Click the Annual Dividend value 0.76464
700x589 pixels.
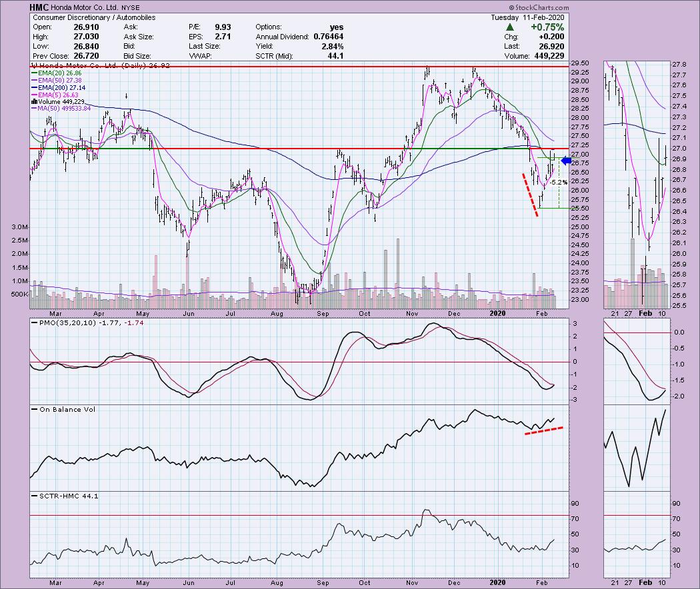coord(329,37)
